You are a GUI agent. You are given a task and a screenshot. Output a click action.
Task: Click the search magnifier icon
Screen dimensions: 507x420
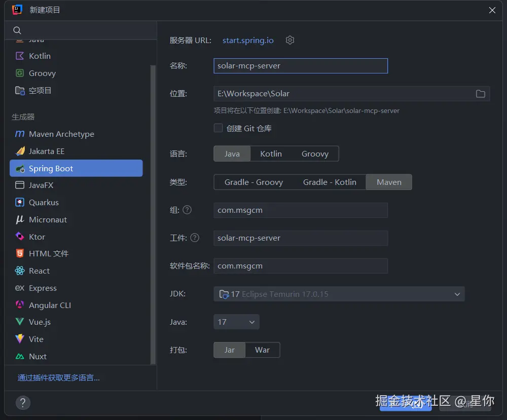[x=17, y=30]
